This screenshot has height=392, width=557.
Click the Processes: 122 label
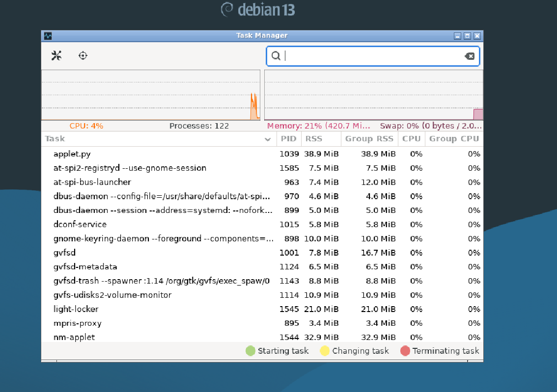point(199,126)
